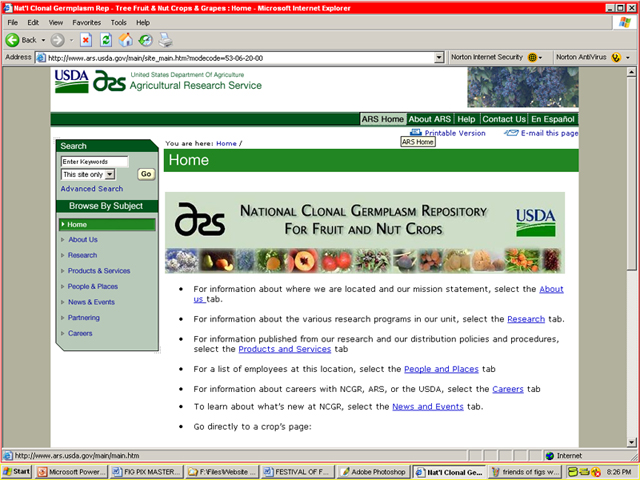Select the About ARS navigation tab
The image size is (640, 480).
(x=429, y=119)
